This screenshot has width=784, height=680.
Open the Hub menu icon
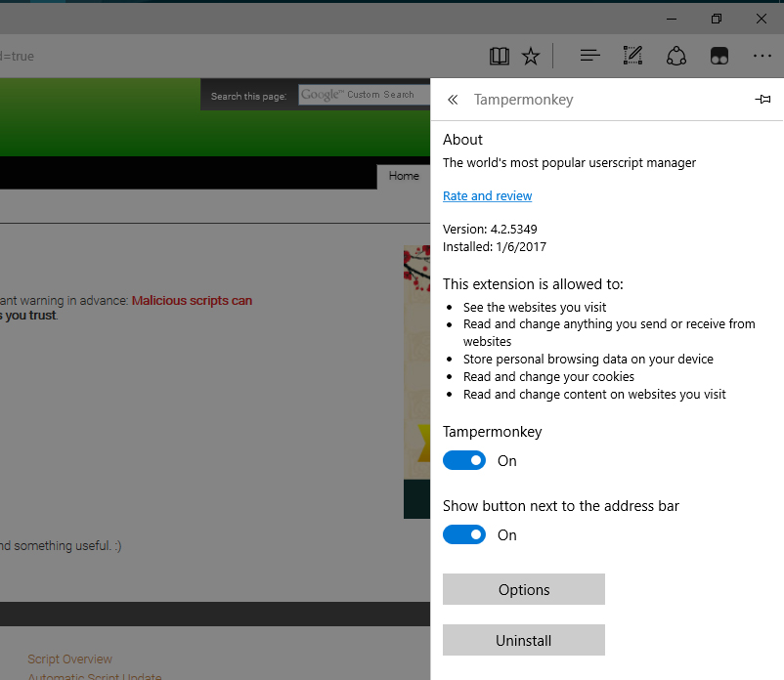click(590, 56)
